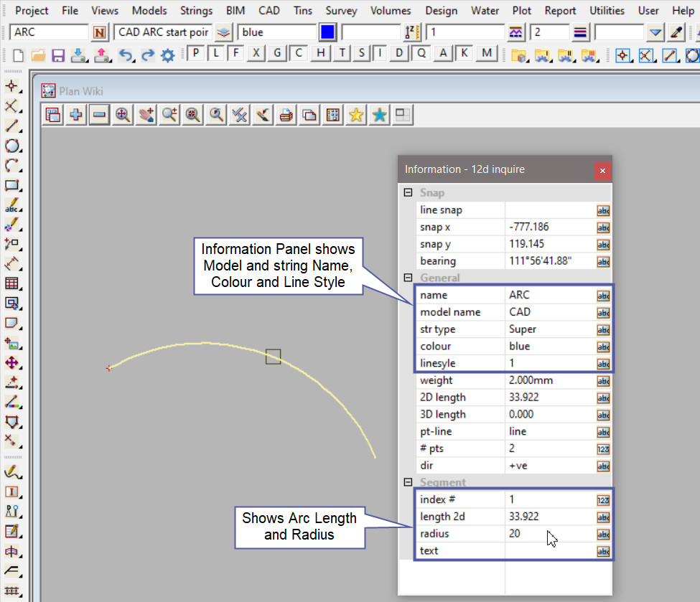This screenshot has height=602, width=700.
Task: Click the minus icon in Plan view toolbar
Action: [x=99, y=115]
